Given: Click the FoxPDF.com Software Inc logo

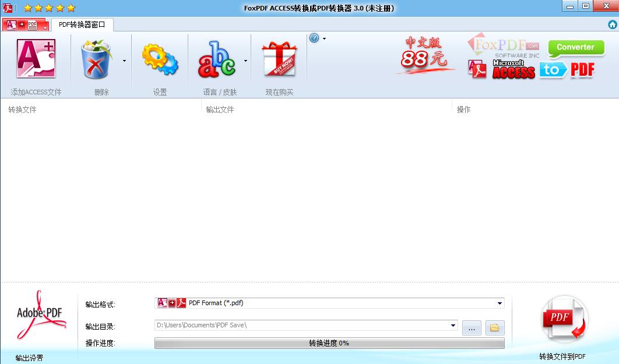Looking at the screenshot, I should tap(504, 46).
